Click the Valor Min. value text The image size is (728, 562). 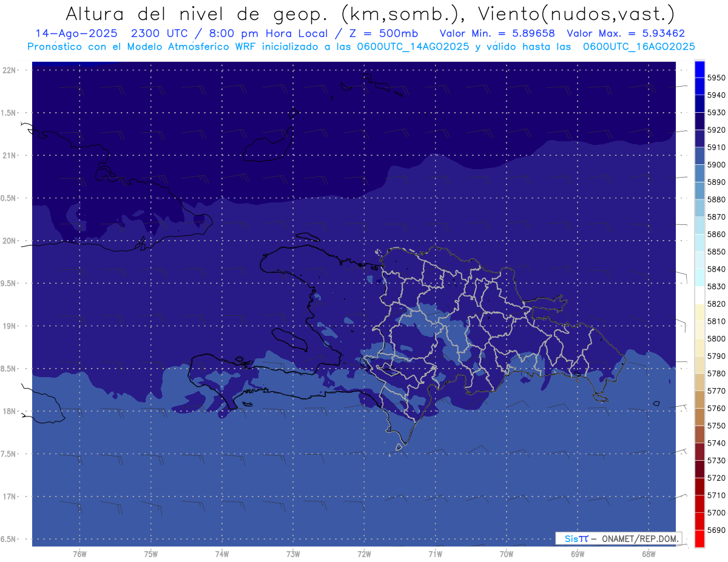[497, 33]
